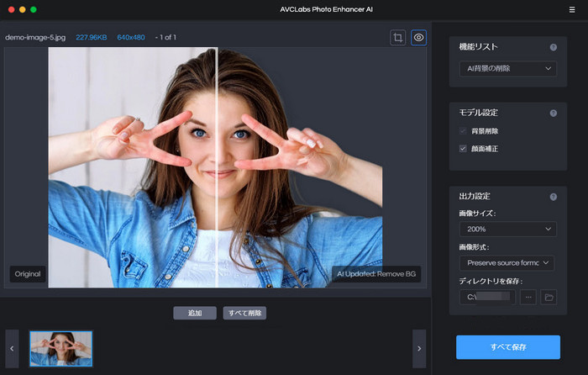Click the 1 of 1 counter text

[x=168, y=38]
